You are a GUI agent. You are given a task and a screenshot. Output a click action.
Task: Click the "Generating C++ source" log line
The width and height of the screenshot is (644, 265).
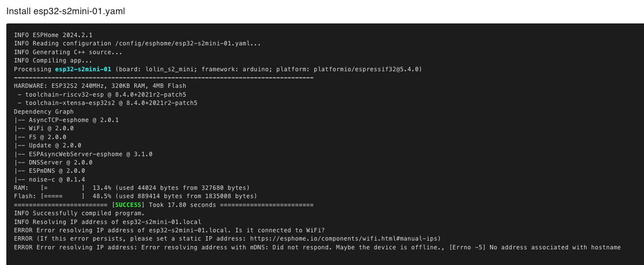(68, 52)
